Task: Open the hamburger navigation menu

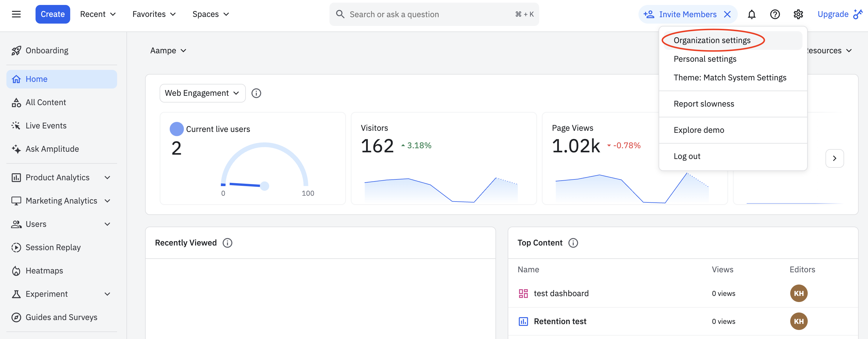Action: (16, 14)
